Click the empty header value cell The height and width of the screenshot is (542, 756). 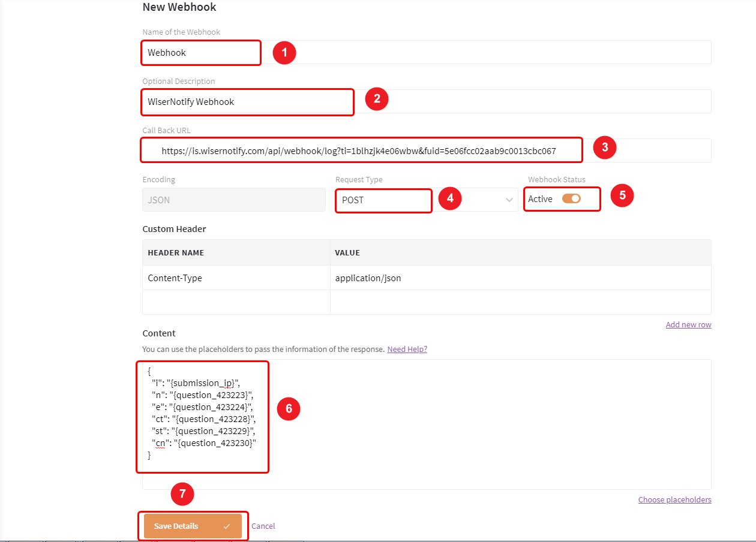[x=521, y=302]
